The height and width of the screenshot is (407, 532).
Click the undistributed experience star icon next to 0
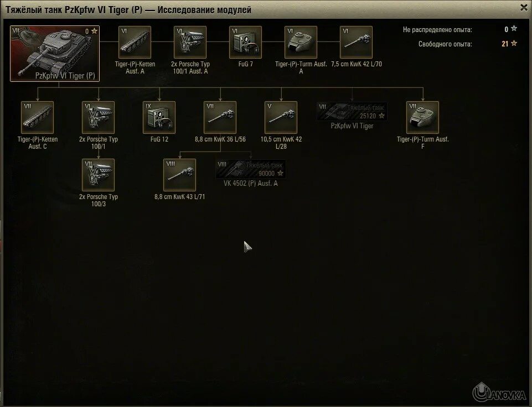tap(514, 28)
